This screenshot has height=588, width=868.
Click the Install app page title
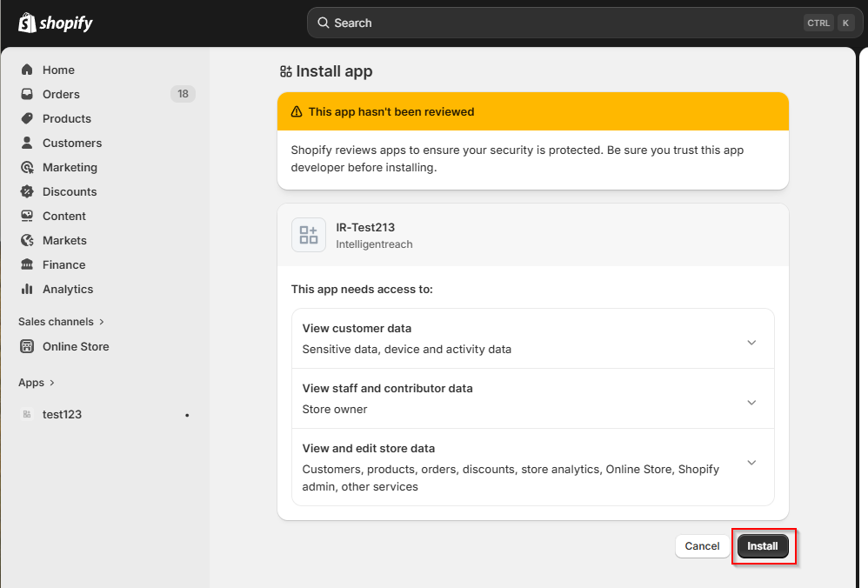point(334,71)
